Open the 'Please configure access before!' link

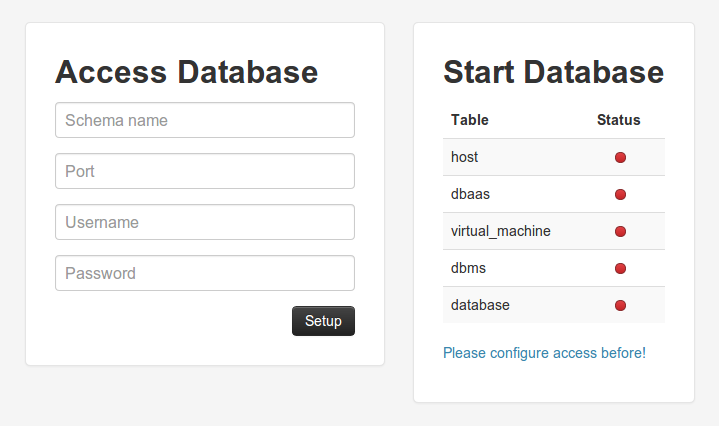(x=544, y=353)
